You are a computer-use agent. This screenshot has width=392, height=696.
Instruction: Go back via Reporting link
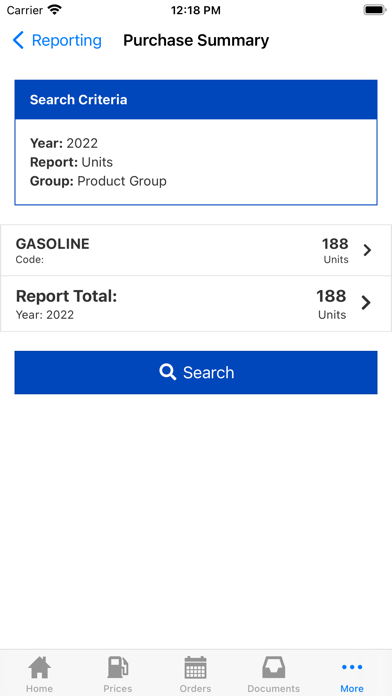[67, 40]
